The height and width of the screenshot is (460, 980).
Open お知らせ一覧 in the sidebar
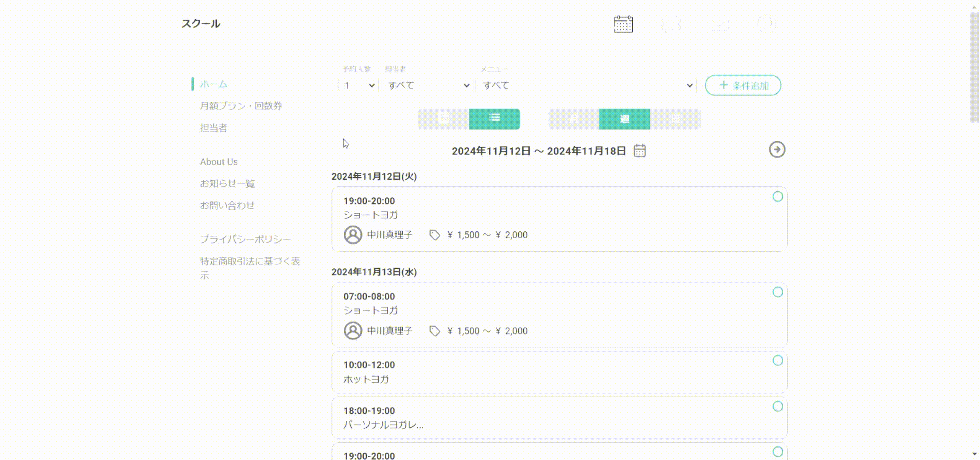228,184
